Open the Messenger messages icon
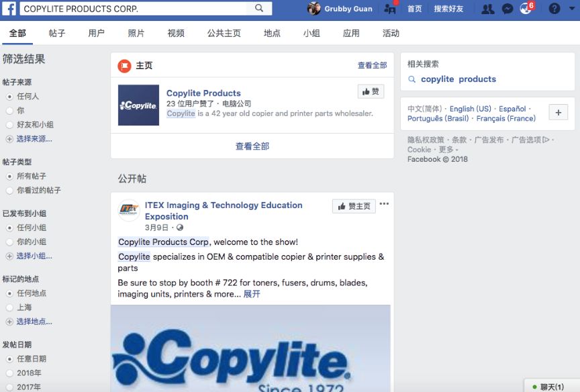Image resolution: width=580 pixels, height=392 pixels. [x=507, y=9]
